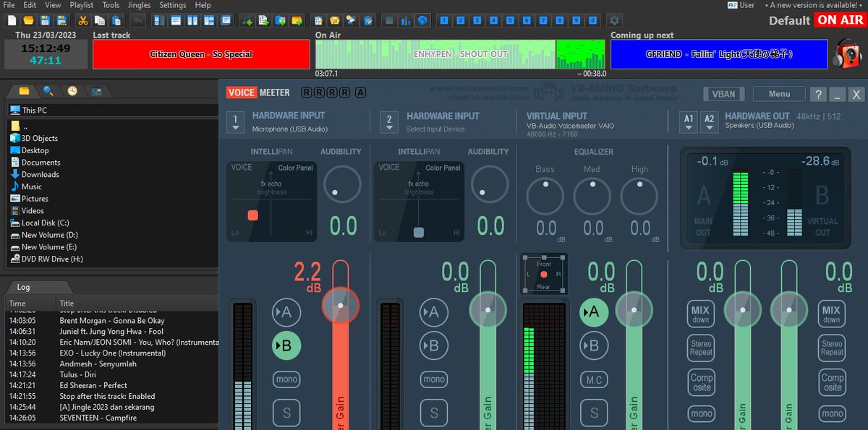Screen dimensions: 868x430
Task: Click the orange IntelliPan marker on Input 1
Action: pos(252,215)
